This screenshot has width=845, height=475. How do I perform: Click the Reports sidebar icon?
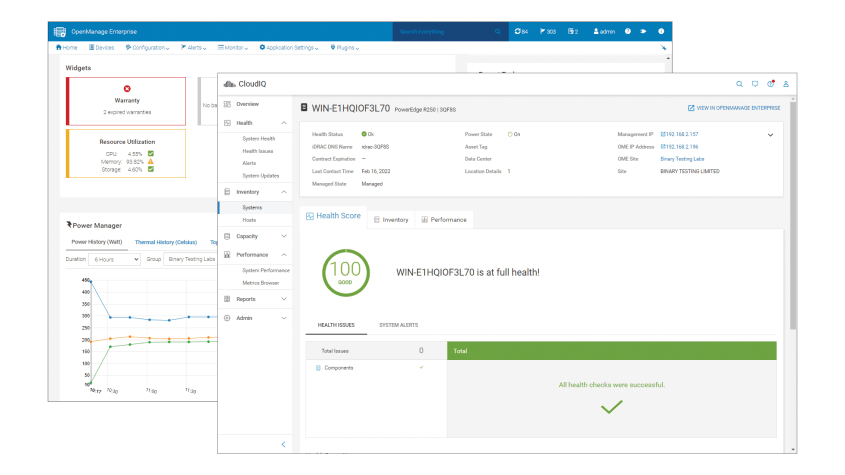point(227,299)
